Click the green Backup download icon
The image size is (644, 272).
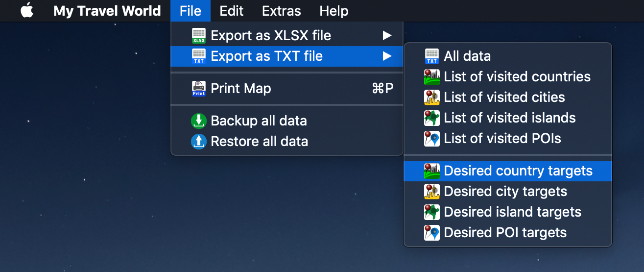click(199, 121)
